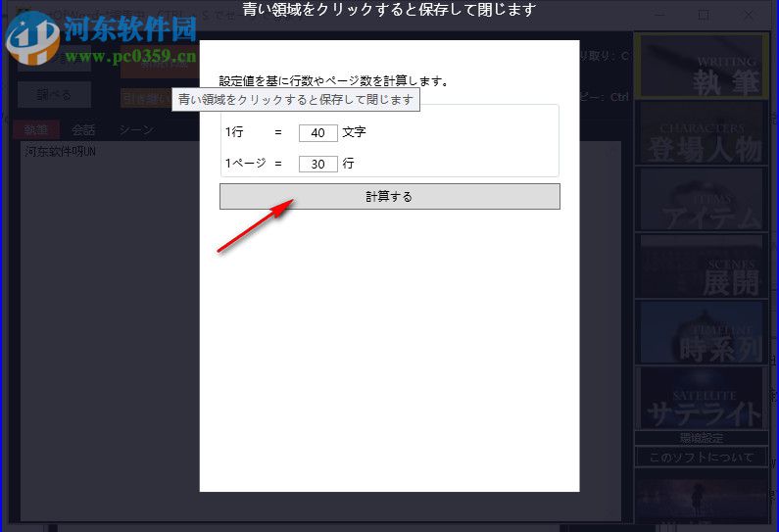Click the このソフトについて about button

[701, 457]
